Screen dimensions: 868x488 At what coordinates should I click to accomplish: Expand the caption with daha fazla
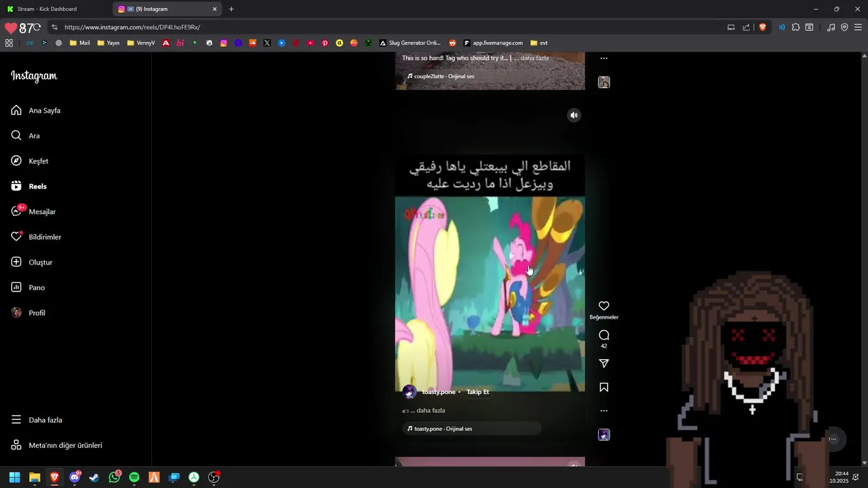[x=431, y=411]
